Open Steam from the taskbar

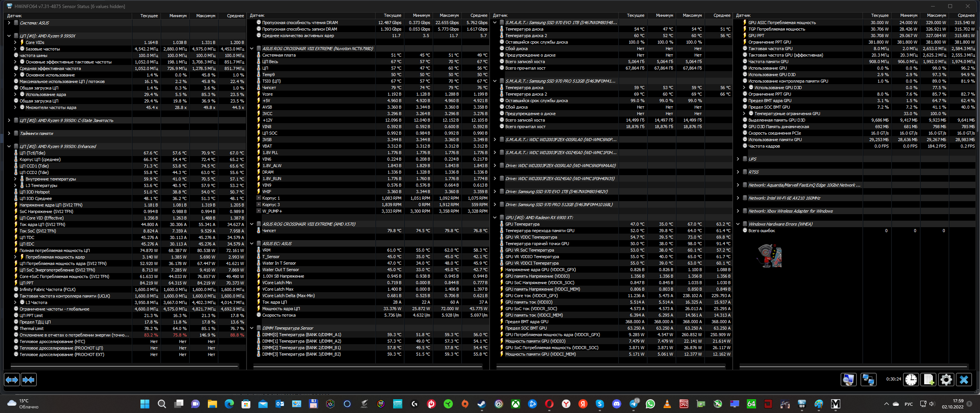pyautogui.click(x=482, y=404)
